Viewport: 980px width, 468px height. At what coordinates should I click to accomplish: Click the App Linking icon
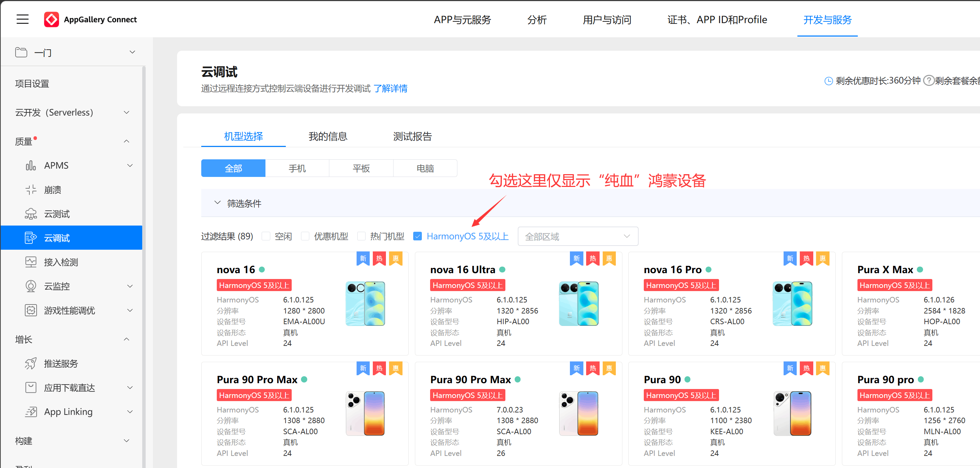[x=31, y=412]
